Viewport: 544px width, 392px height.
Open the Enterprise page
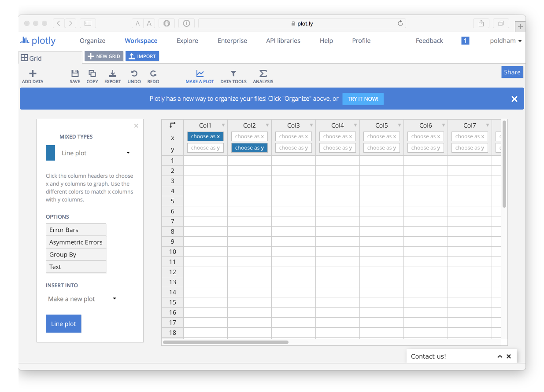232,41
